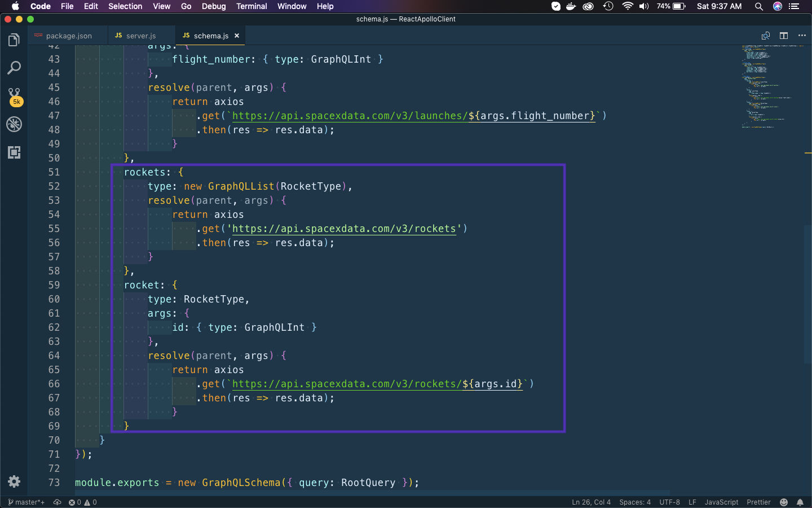Click the Synchronize Changes cloud icon in the status bar
Screen dimensions: 812x508
click(x=57, y=502)
